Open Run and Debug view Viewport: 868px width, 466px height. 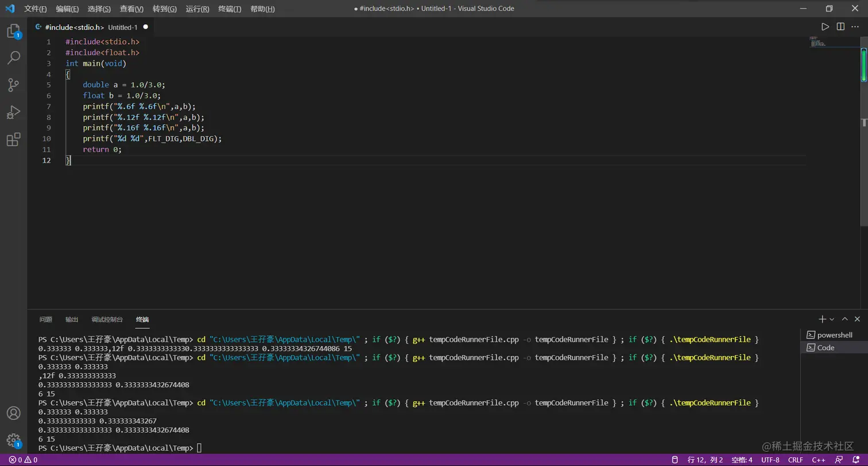(x=13, y=112)
